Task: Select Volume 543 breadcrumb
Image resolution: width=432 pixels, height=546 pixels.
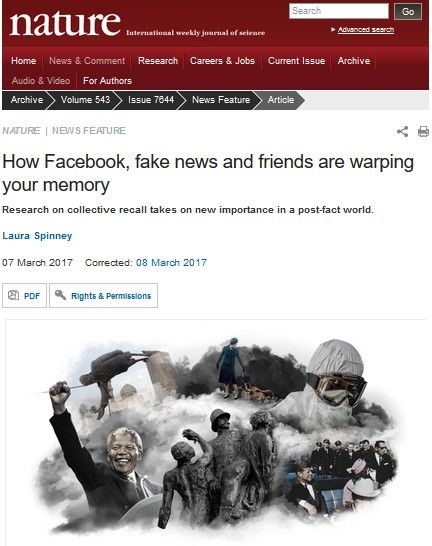Action: click(x=85, y=100)
